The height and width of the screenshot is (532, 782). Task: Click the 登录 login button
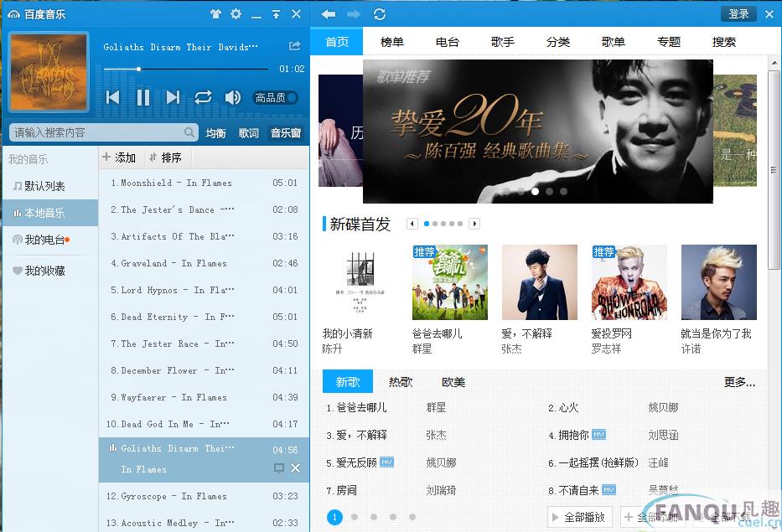tap(738, 14)
